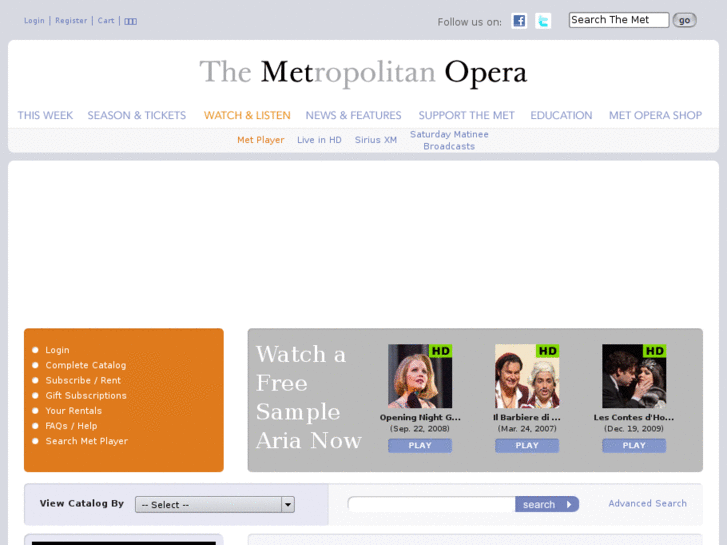Select Saturday Matinee Broadcasts submenu item
Image resolution: width=727 pixels, height=545 pixels.
[449, 140]
